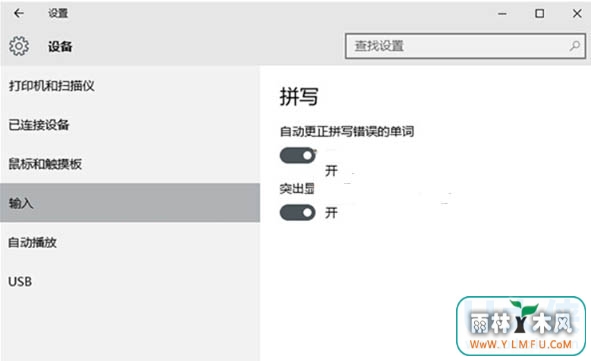The height and width of the screenshot is (361, 591).
Task: Maximize the 设置 window
Action: (539, 14)
